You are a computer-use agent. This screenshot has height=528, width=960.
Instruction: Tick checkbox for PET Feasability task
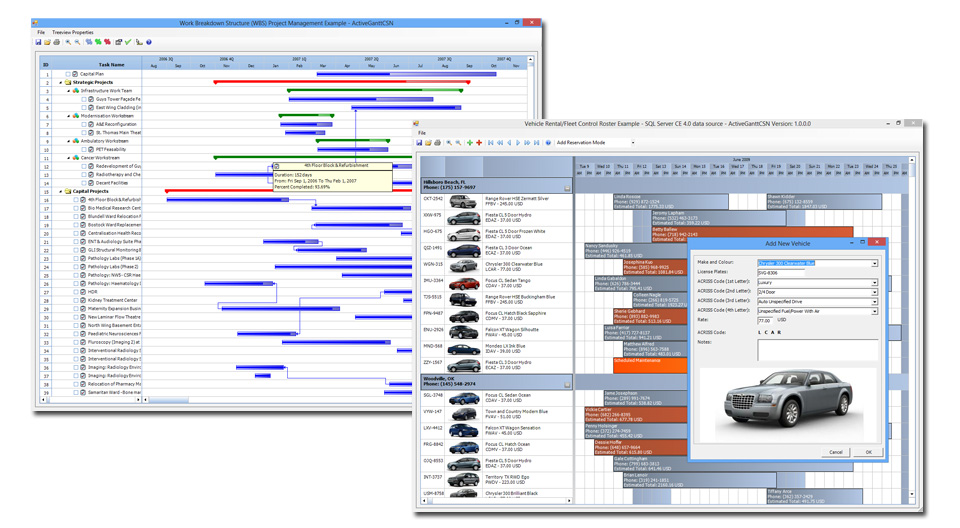click(x=84, y=149)
